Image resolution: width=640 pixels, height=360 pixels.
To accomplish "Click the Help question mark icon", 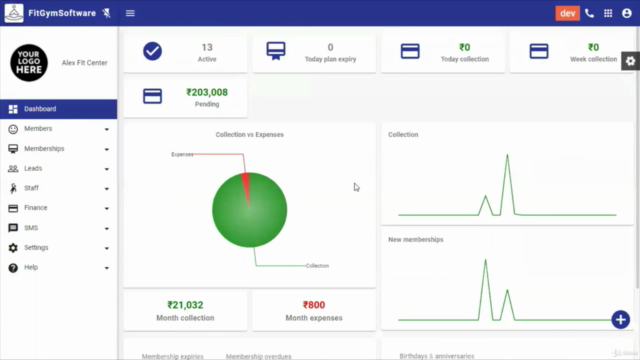I will 13,268.
